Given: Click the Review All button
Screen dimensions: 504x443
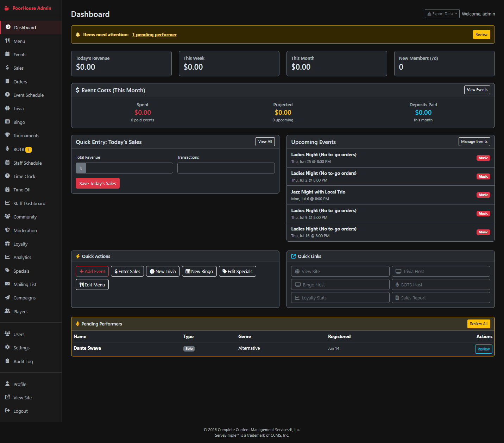Looking at the screenshot, I should [x=479, y=324].
